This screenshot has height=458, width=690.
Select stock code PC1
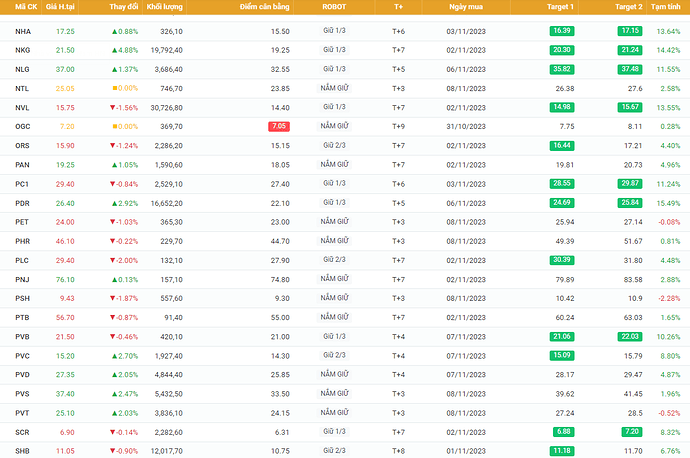pyautogui.click(x=22, y=184)
